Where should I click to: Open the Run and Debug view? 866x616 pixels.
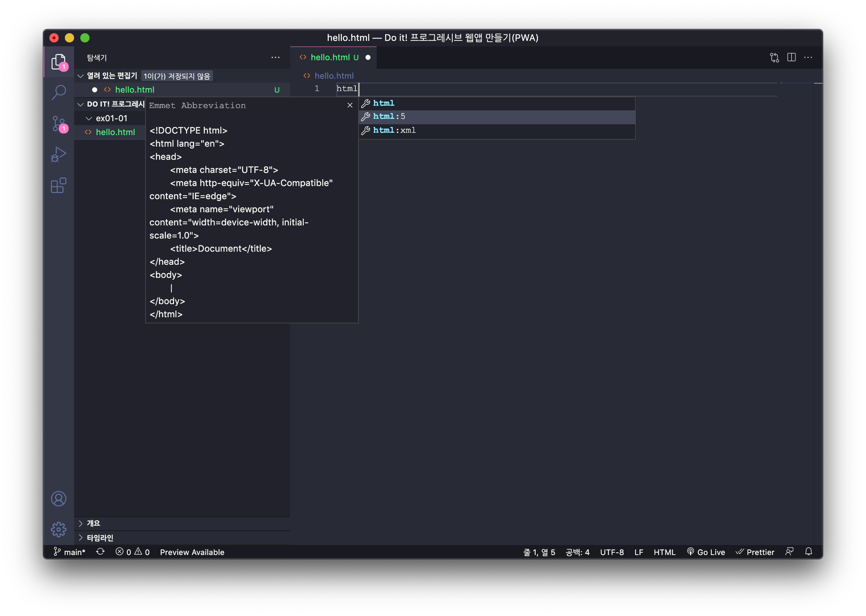(x=59, y=154)
